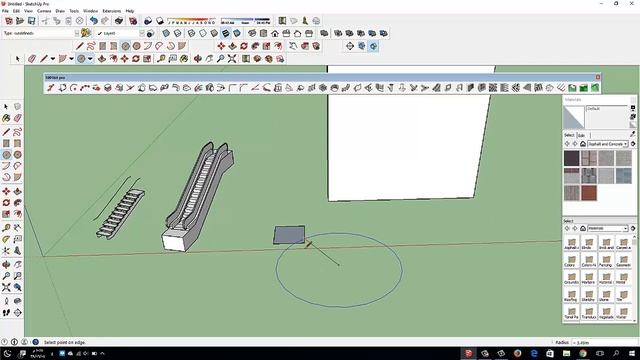Image resolution: width=640 pixels, height=360 pixels.
Task: Open the Vegetation materials folder
Action: [606, 313]
